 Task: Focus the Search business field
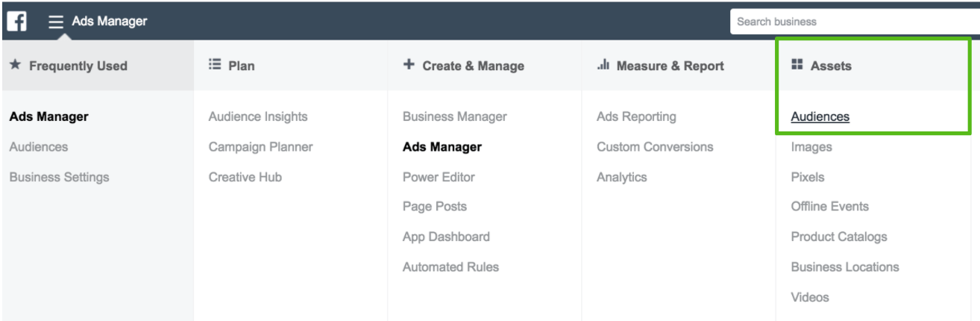click(x=855, y=22)
